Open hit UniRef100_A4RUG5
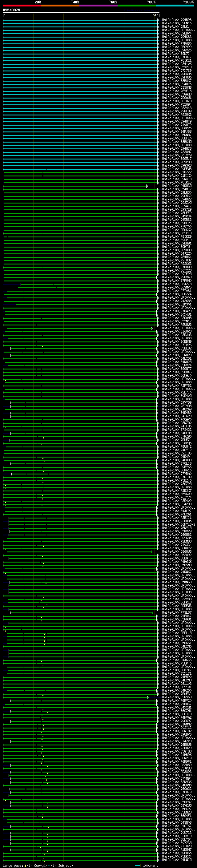The width and height of the screenshot is (197, 868). tap(177, 186)
